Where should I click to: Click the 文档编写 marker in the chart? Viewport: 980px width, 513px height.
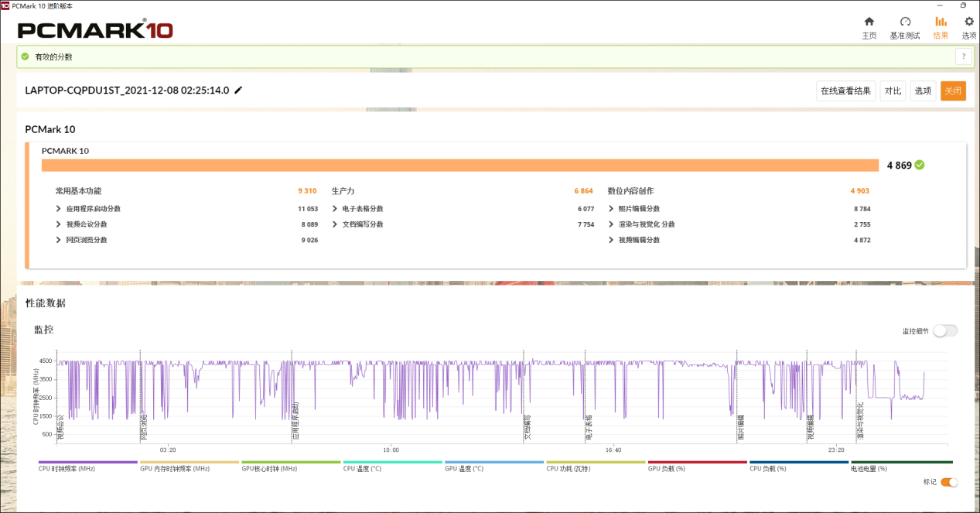point(527,427)
